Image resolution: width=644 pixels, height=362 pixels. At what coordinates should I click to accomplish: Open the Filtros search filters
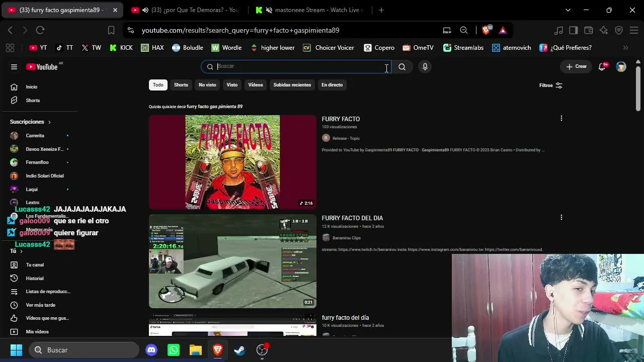551,85
